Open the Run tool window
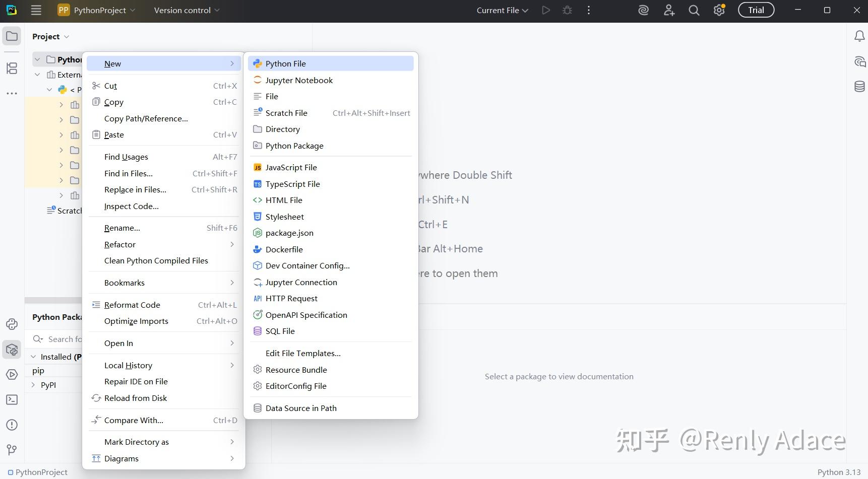Image resolution: width=868 pixels, height=479 pixels. [x=12, y=375]
